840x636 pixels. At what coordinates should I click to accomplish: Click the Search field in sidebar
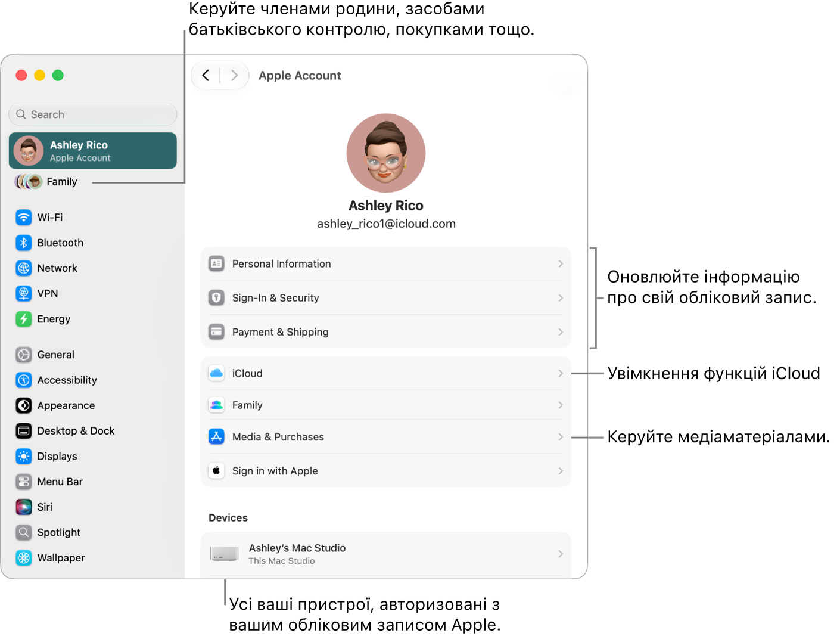point(93,114)
